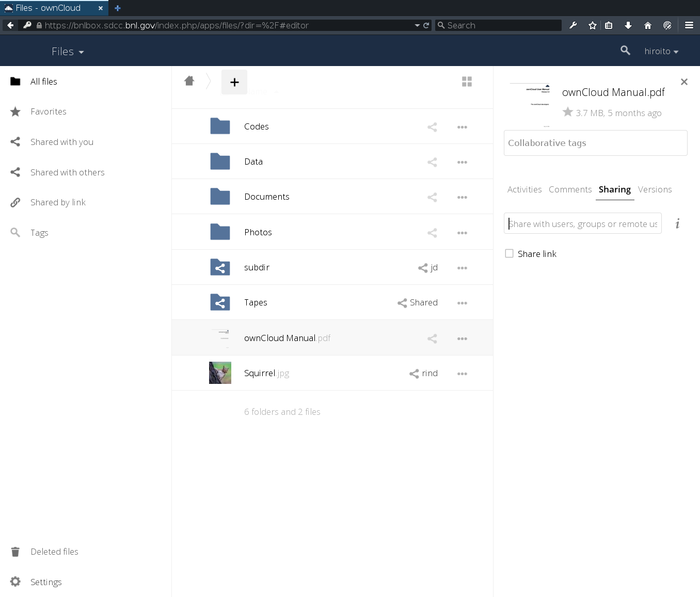This screenshot has height=597, width=700.
Task: Switch to grid view layout
Action: (x=467, y=82)
